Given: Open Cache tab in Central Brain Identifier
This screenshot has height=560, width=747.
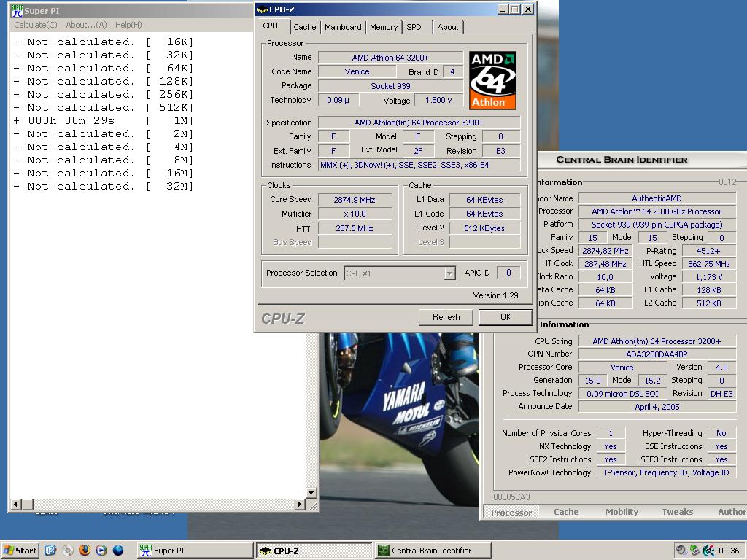Looking at the screenshot, I should pyautogui.click(x=566, y=512).
